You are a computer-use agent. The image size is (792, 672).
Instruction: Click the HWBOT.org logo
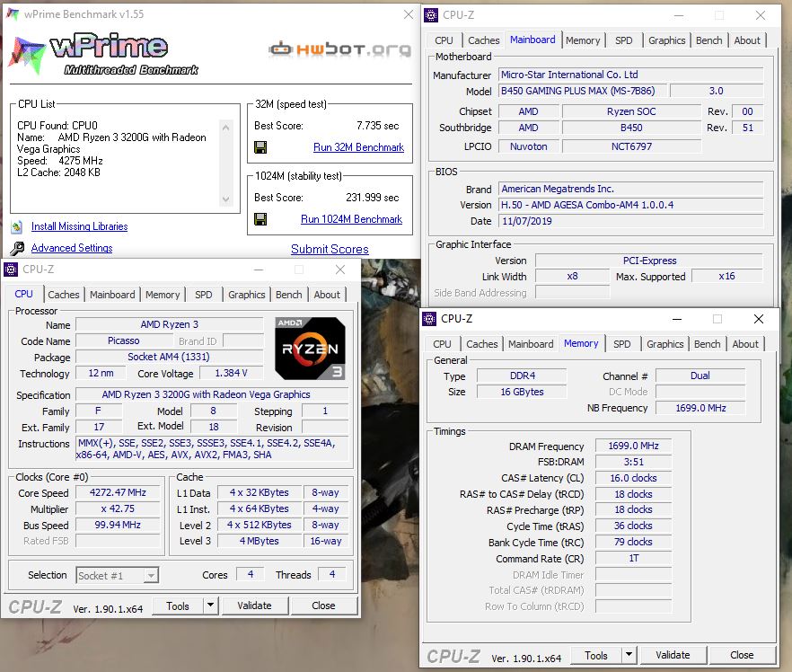pyautogui.click(x=340, y=49)
